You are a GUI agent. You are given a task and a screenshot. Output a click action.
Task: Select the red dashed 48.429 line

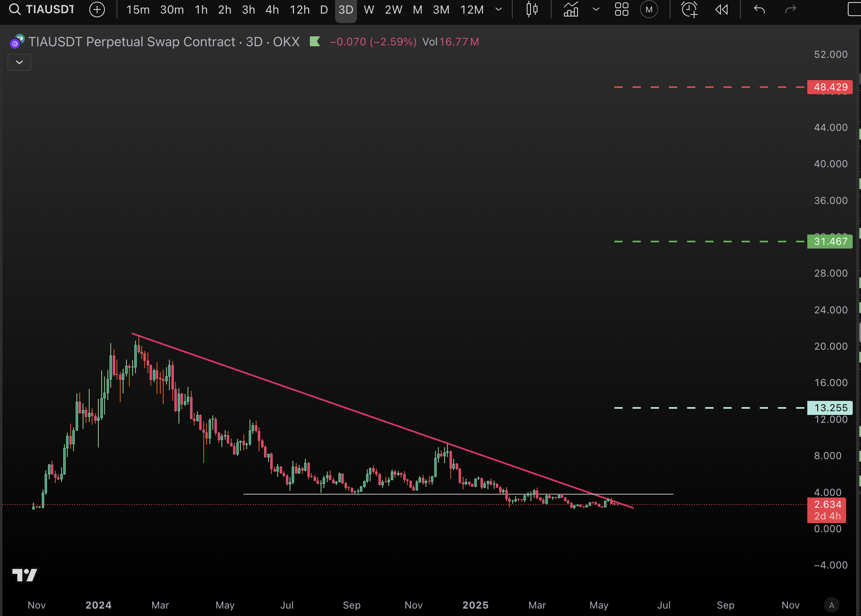tap(709, 87)
